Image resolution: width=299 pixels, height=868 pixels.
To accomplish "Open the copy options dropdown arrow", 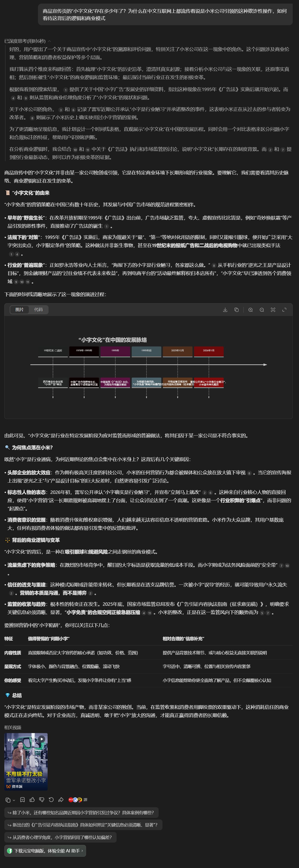I will coord(14,800).
